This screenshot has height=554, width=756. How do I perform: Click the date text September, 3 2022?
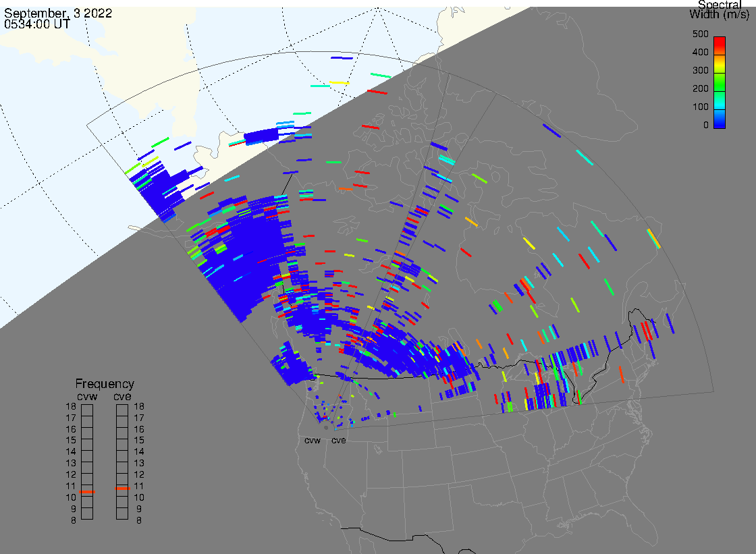[x=58, y=13]
